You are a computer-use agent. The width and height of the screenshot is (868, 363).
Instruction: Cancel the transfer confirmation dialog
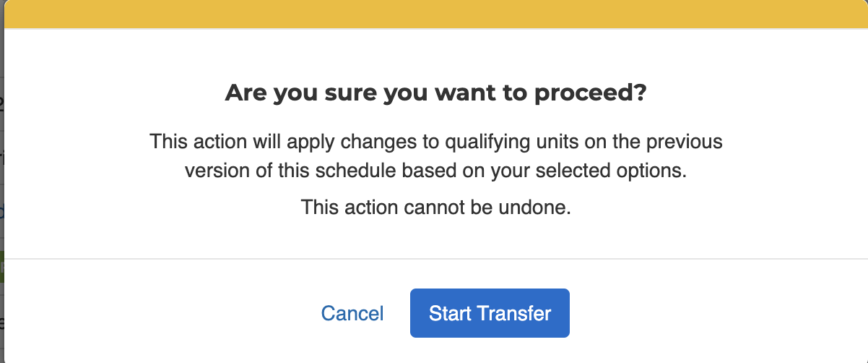[x=352, y=313]
